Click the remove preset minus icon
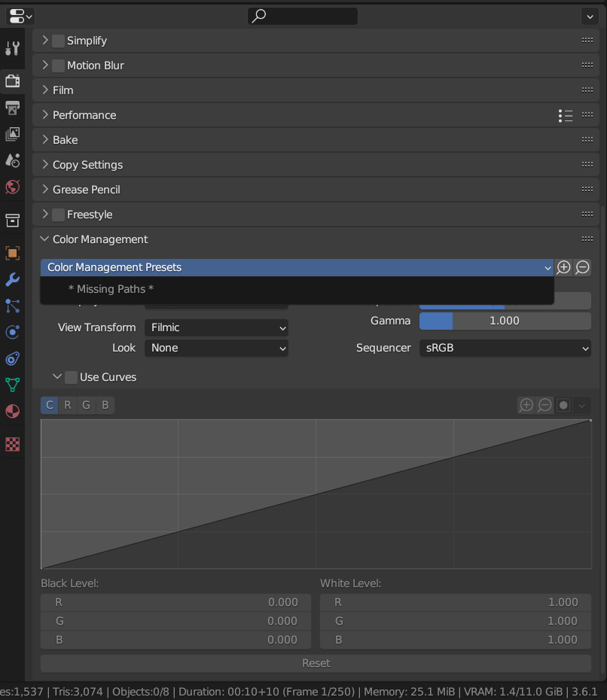Viewport: 607px width, 700px height. [x=582, y=267]
